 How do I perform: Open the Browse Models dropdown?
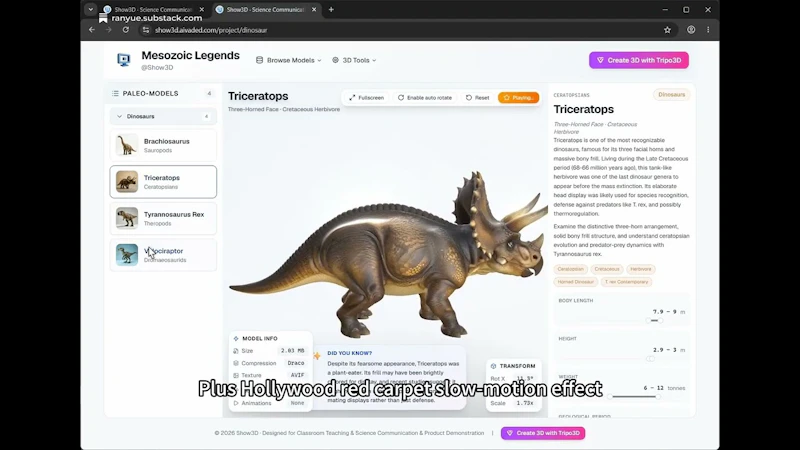tap(289, 60)
